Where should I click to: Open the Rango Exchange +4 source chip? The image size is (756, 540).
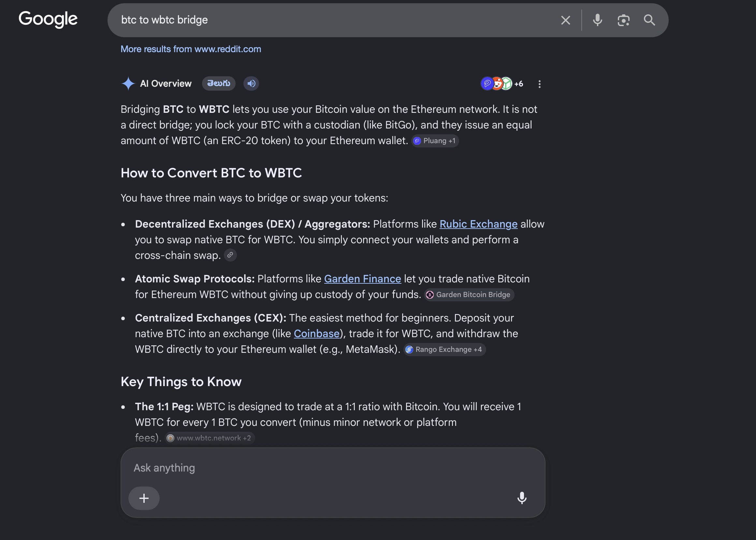[x=444, y=350]
